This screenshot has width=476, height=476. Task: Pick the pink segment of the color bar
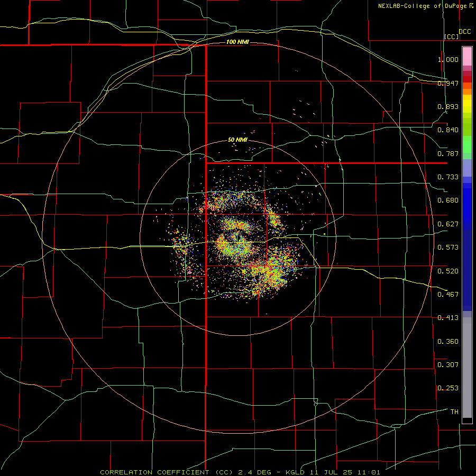pos(467,57)
